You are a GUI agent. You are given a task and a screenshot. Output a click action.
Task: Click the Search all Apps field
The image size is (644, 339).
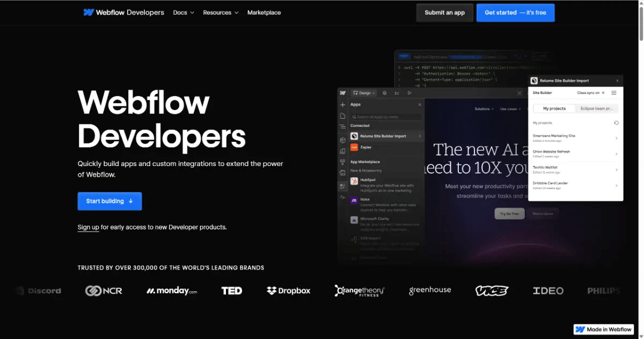point(386,117)
